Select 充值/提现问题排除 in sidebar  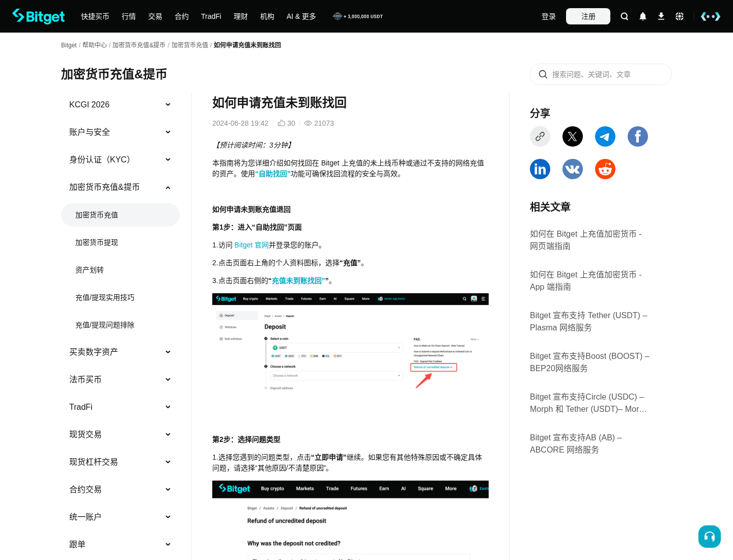click(x=120, y=325)
